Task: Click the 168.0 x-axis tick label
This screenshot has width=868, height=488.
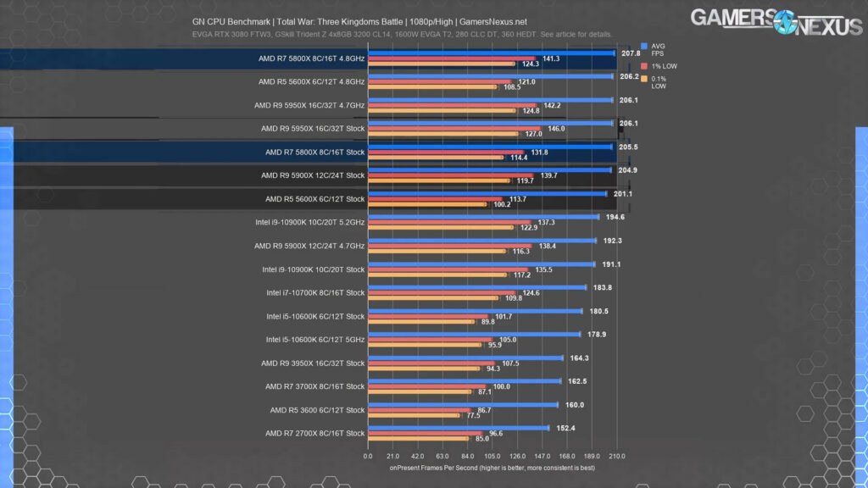Action: pos(567,457)
